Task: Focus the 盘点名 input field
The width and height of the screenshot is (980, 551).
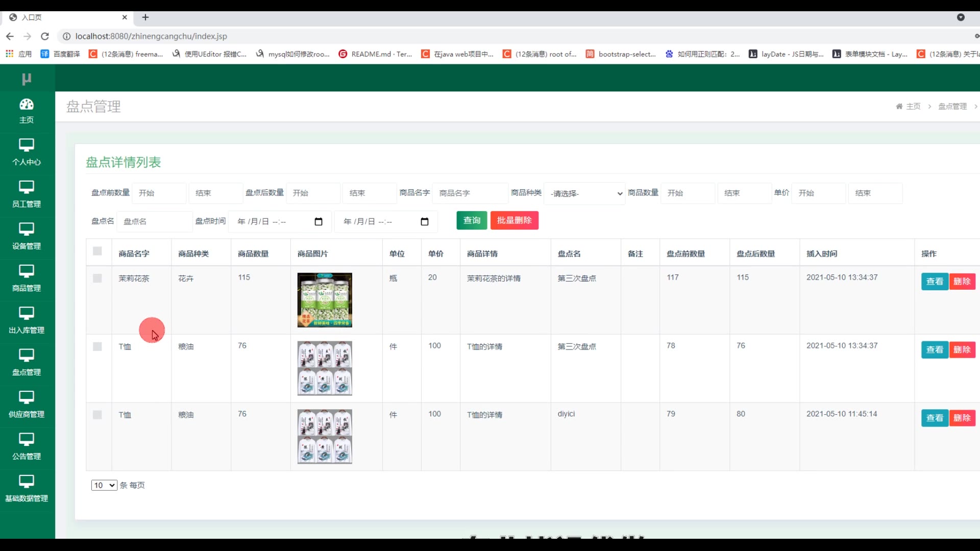Action: tap(155, 221)
